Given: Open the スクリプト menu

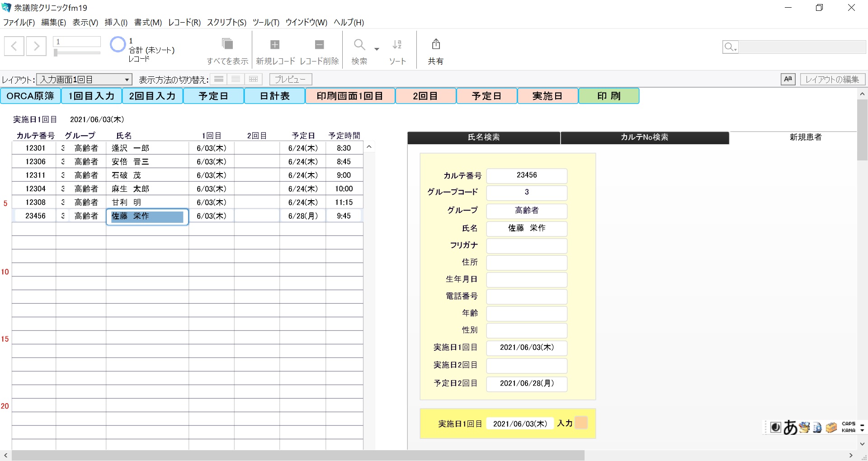Looking at the screenshot, I should pyautogui.click(x=226, y=22).
